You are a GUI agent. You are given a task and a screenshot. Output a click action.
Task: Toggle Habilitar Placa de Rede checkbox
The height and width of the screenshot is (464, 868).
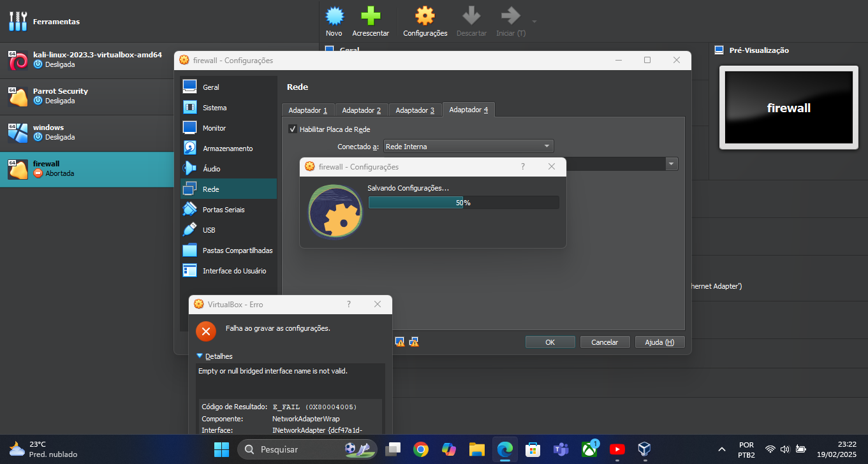293,129
